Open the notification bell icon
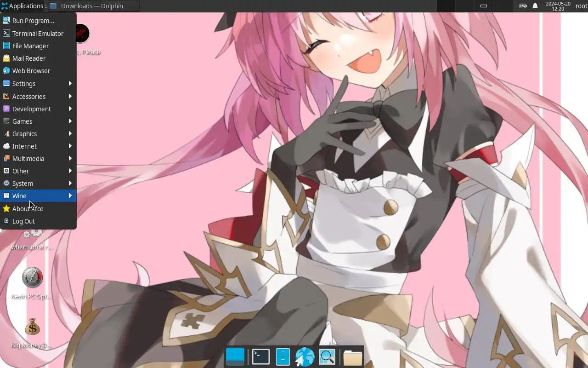 click(535, 6)
